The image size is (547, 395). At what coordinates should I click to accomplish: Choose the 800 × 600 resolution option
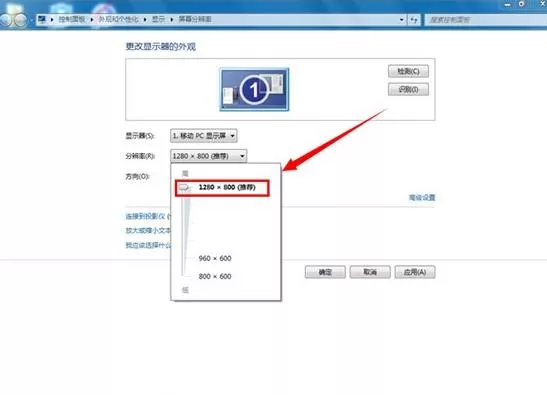(x=215, y=276)
